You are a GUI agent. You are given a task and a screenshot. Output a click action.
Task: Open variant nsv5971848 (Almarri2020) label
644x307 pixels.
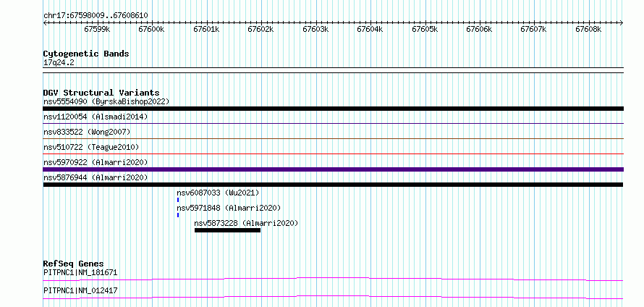pos(229,208)
